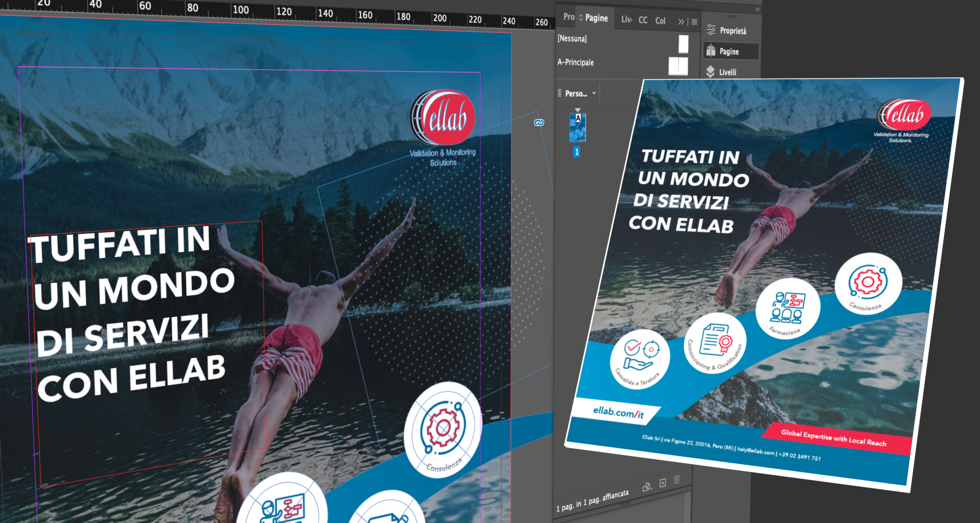Open the Pagine panel hamburger menu

point(694,22)
